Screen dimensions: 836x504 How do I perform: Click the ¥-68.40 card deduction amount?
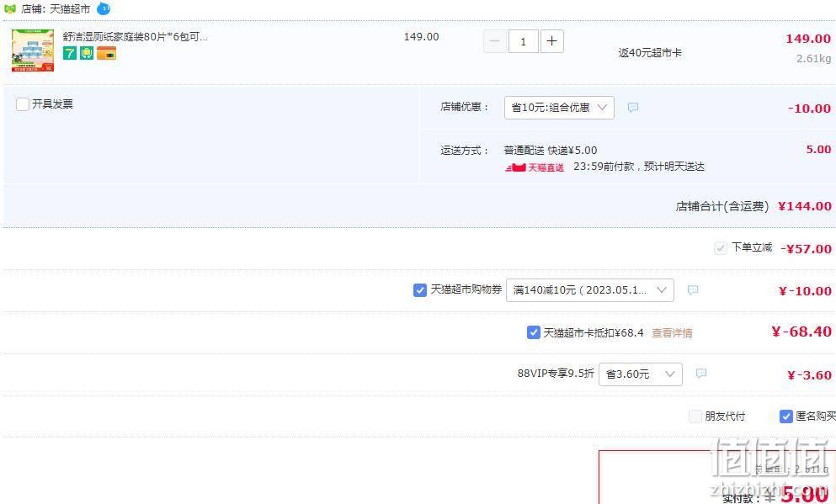801,332
